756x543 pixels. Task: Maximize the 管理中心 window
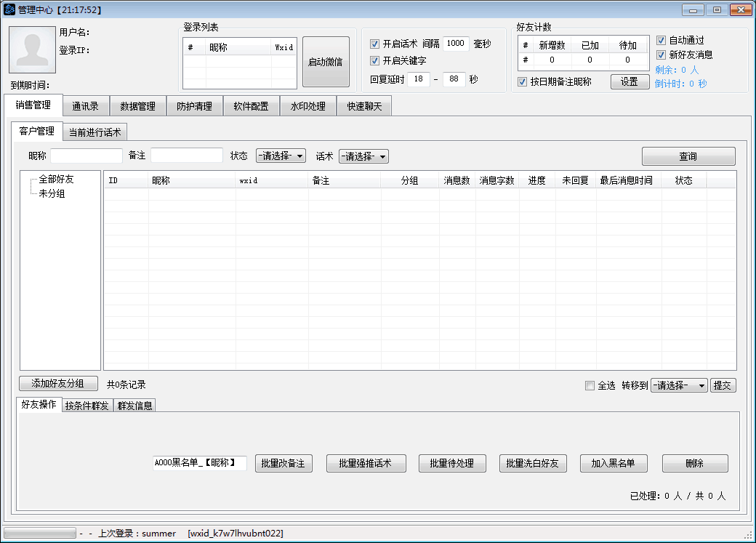pos(717,9)
